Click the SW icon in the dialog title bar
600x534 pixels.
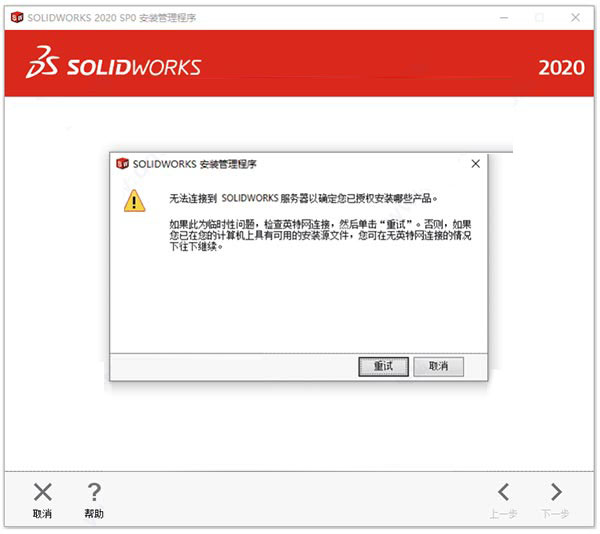[x=122, y=163]
